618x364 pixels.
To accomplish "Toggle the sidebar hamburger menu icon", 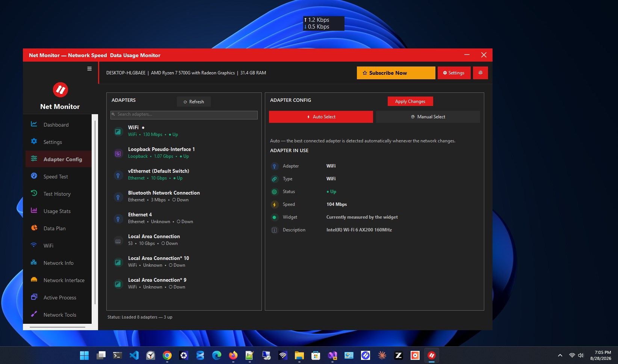I will pyautogui.click(x=89, y=69).
